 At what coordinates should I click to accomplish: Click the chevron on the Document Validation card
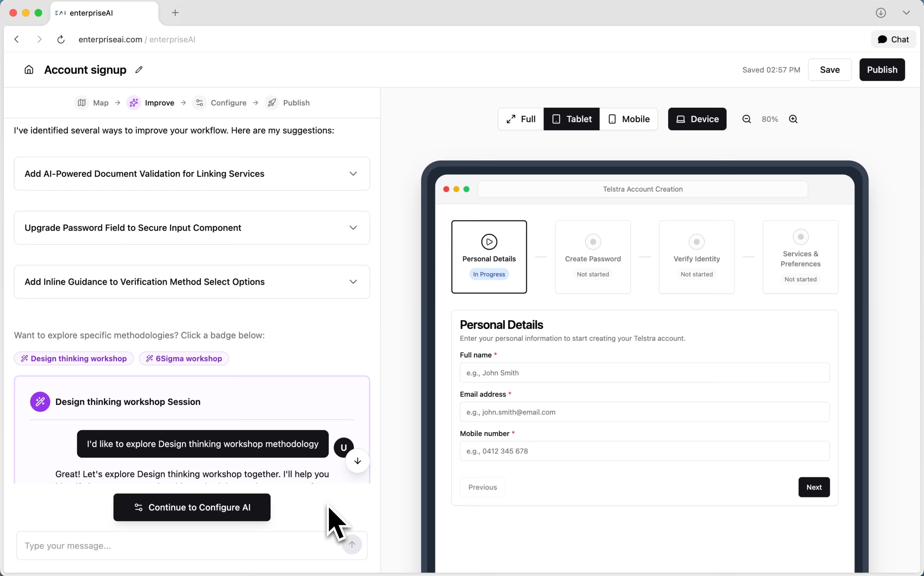tap(353, 174)
